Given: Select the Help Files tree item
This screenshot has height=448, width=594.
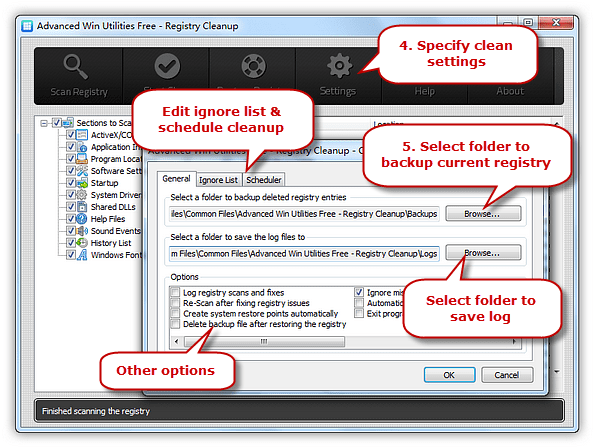Looking at the screenshot, I should 108,219.
